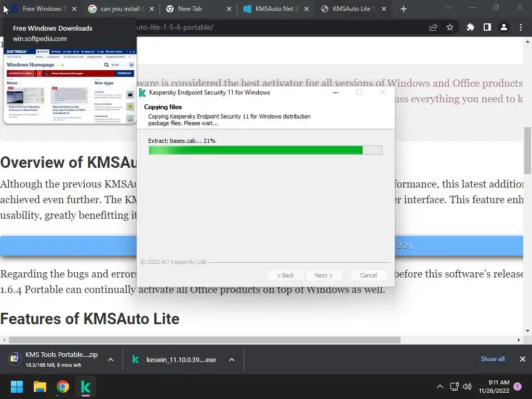This screenshot has height=399, width=532.
Task: Click the address bar URL text
Action: 175,27
